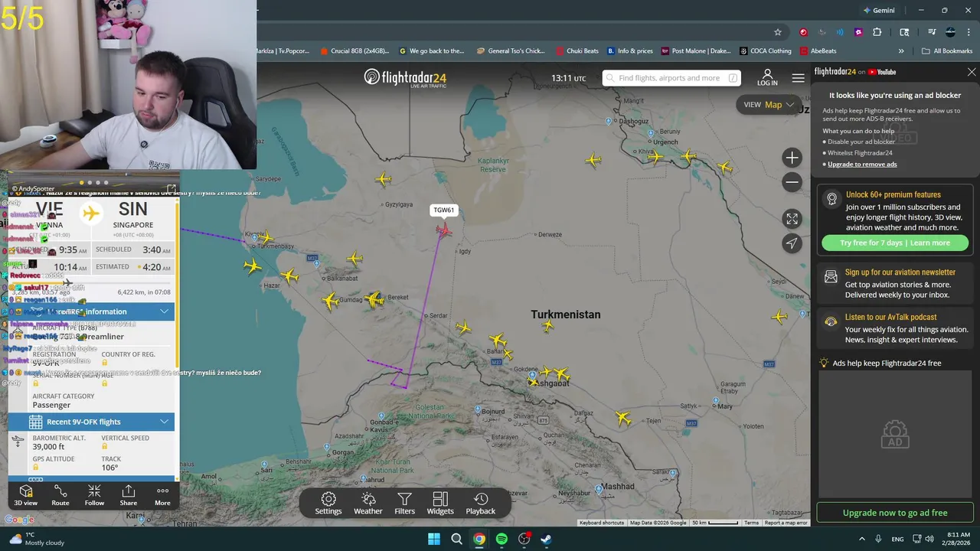Click the LOG IN user icon
Viewport: 980px width, 551px height.
[x=767, y=77]
